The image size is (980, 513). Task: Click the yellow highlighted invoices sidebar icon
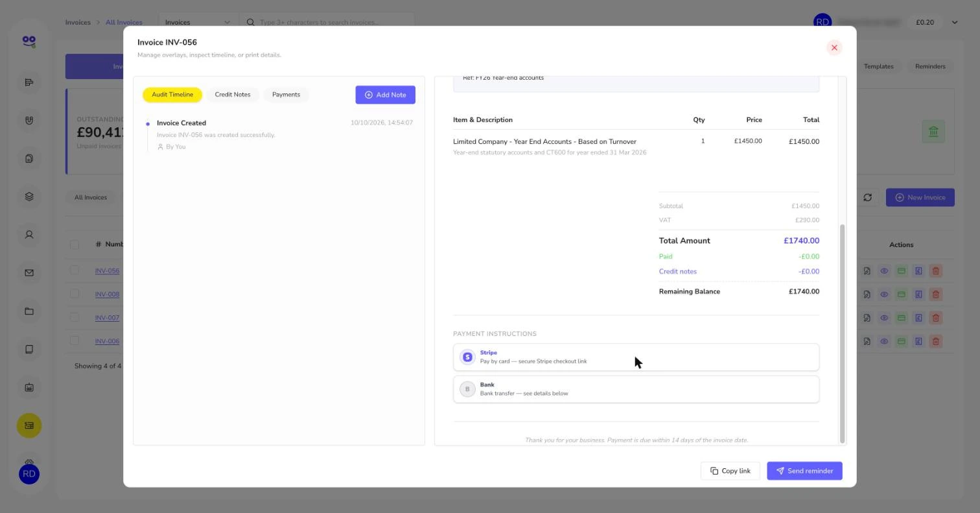pos(29,425)
